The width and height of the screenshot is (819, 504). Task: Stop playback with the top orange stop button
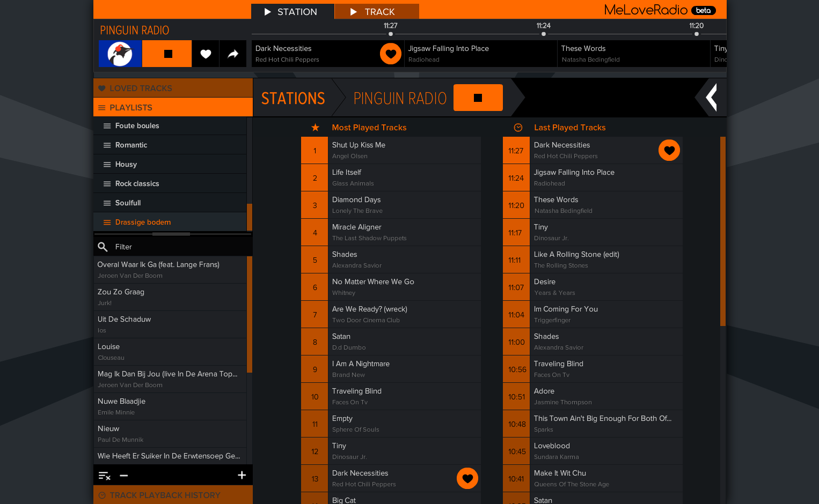pyautogui.click(x=167, y=54)
